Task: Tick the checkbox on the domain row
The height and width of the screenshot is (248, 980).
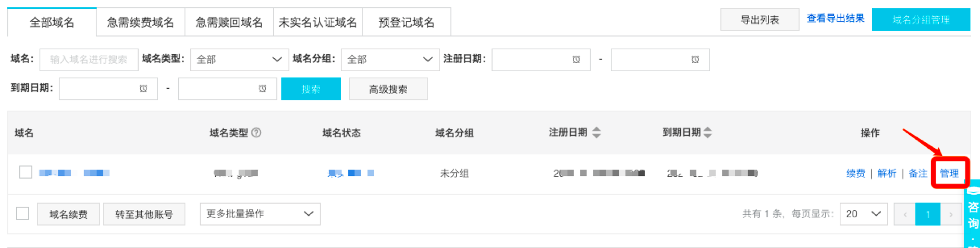Action: pyautogui.click(x=26, y=172)
